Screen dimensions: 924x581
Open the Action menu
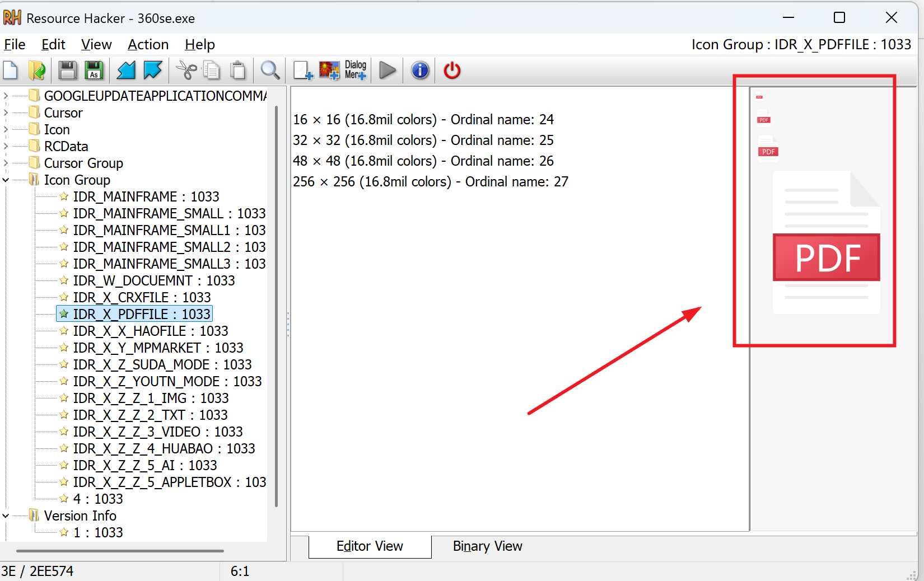coord(148,44)
